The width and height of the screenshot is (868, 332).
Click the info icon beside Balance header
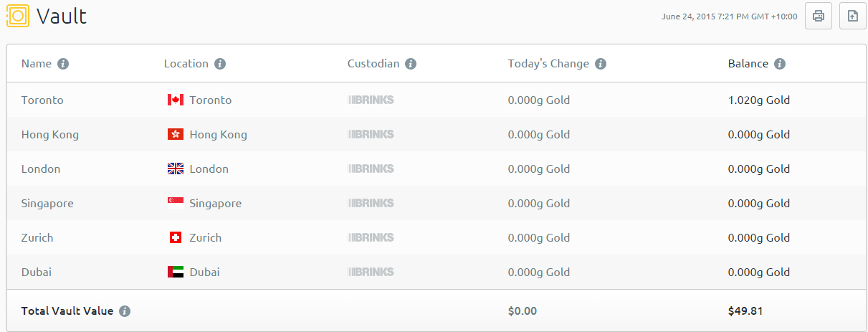[x=780, y=64]
